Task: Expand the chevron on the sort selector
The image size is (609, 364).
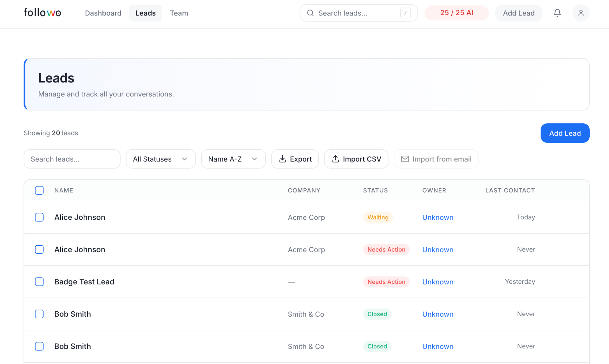Action: [x=255, y=159]
